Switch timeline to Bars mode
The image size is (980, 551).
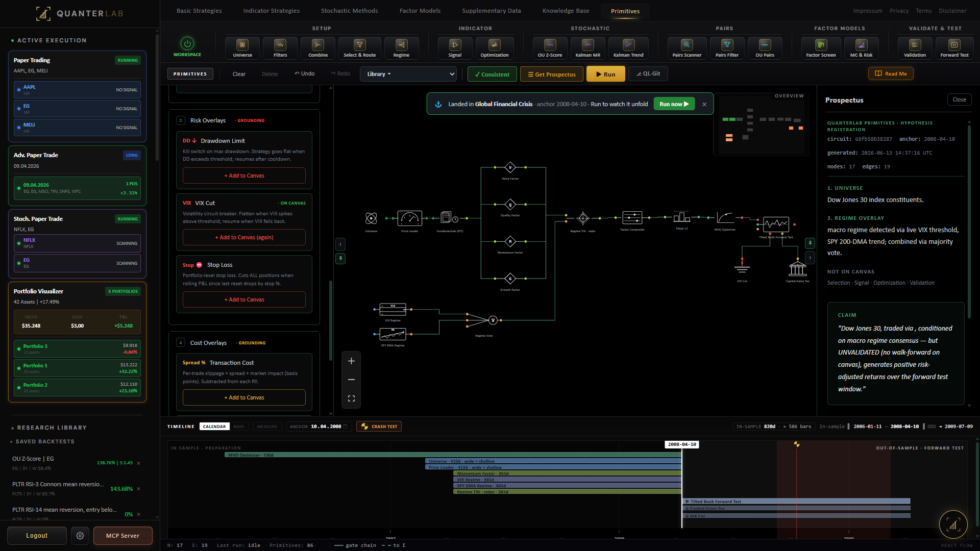(x=239, y=427)
